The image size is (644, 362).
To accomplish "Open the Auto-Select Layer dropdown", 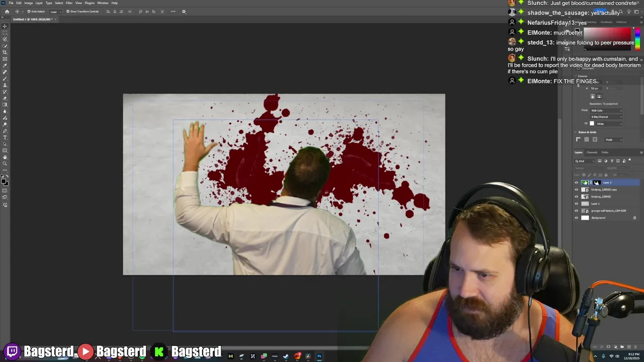I will [x=55, y=12].
